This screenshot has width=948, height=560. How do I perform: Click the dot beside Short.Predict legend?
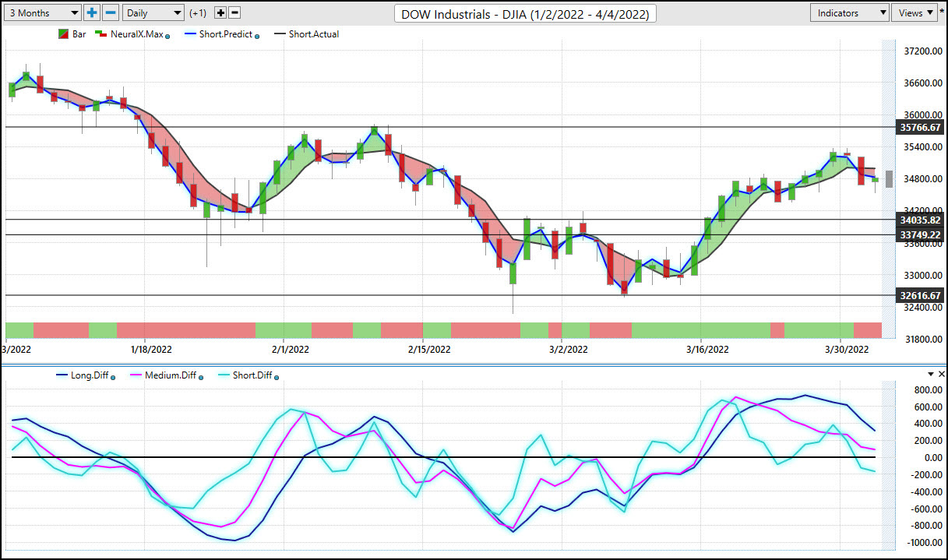[257, 36]
